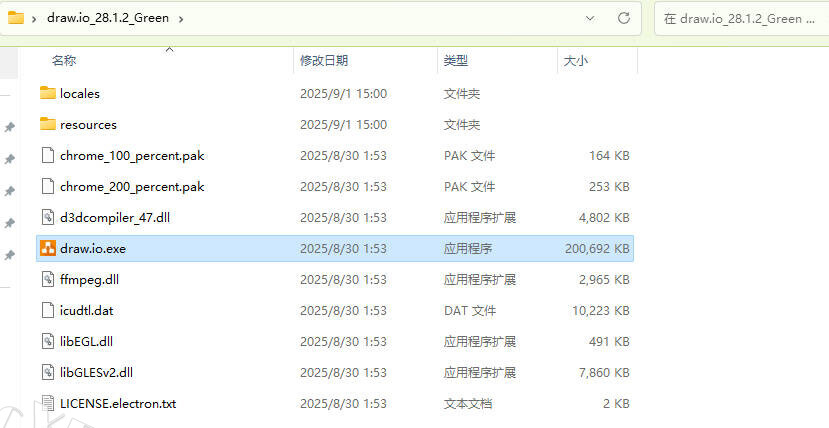
Task: Click the 7,860 KB size value
Action: tap(604, 373)
